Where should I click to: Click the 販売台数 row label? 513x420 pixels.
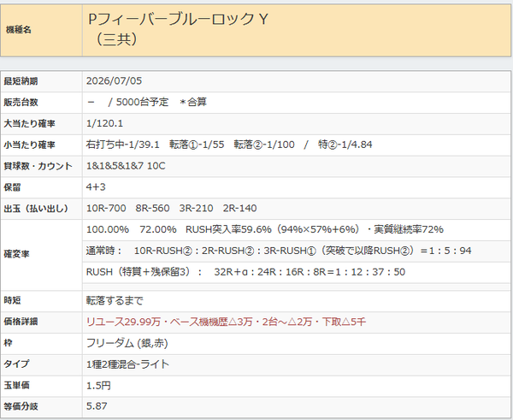(21, 102)
